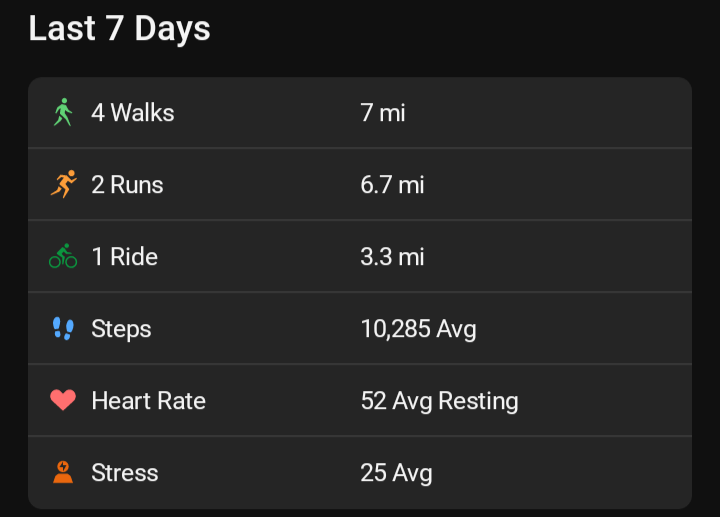Tap the red heart icon

click(x=63, y=400)
